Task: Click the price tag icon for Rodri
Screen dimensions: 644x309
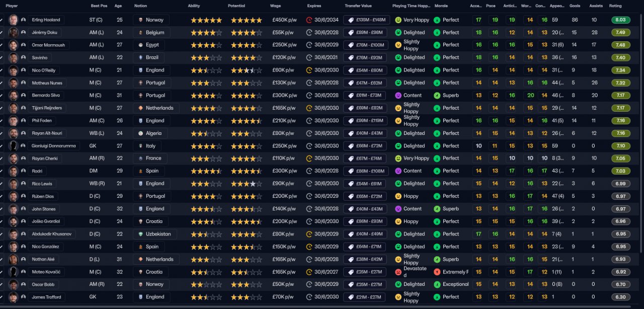Action: (351, 171)
